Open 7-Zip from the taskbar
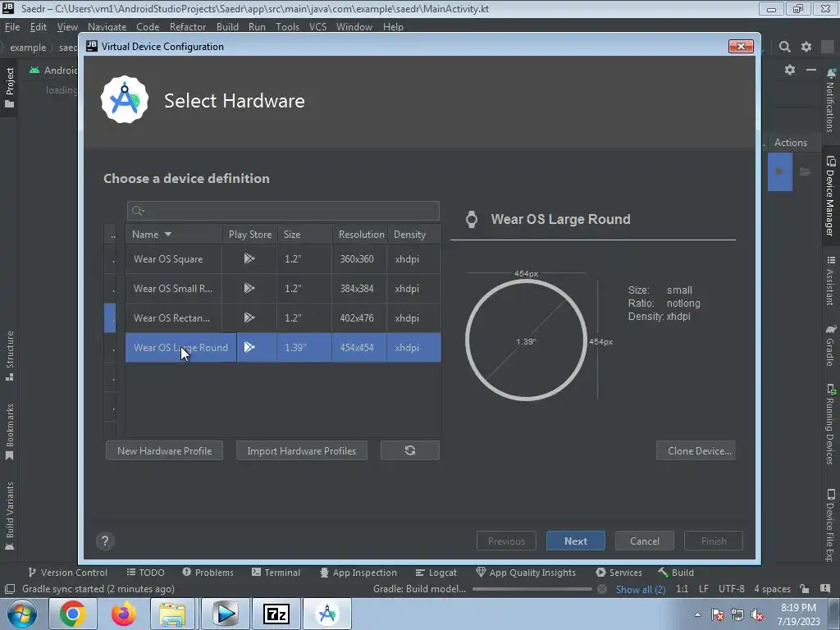This screenshot has width=840, height=630. (276, 614)
